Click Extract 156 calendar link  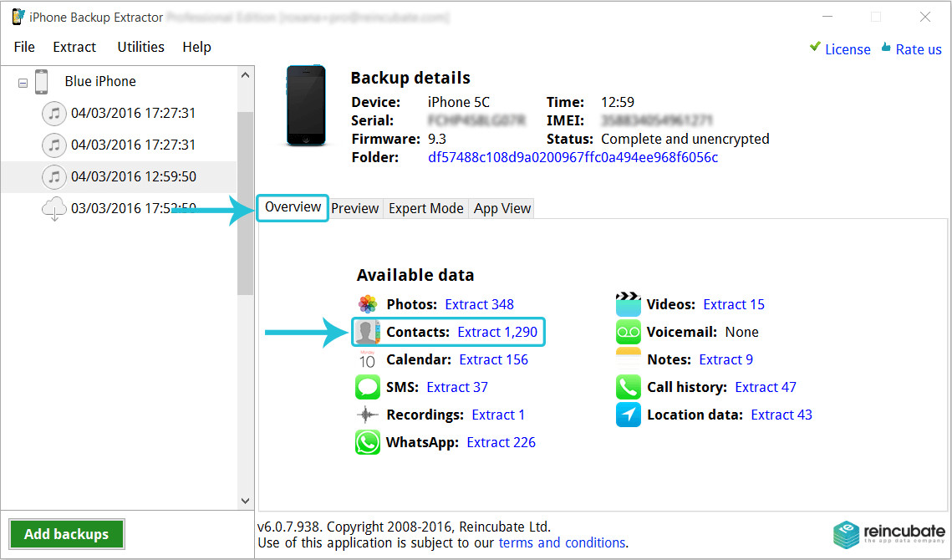(494, 359)
